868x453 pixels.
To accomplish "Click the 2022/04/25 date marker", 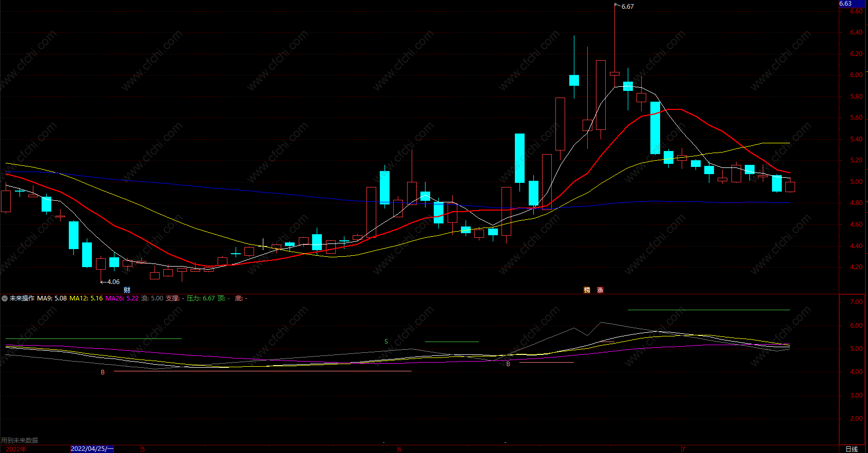I will 92,449.
